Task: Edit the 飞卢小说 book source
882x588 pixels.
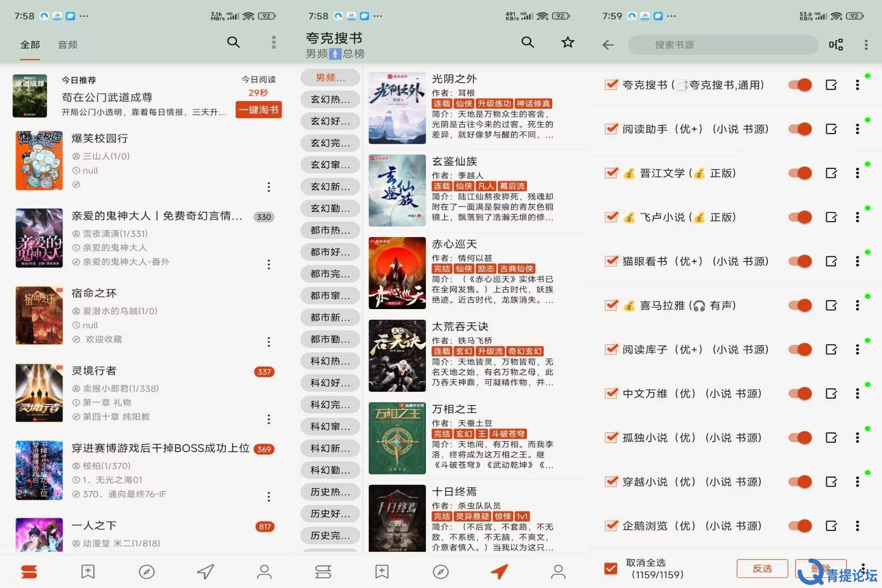Action: click(x=831, y=217)
